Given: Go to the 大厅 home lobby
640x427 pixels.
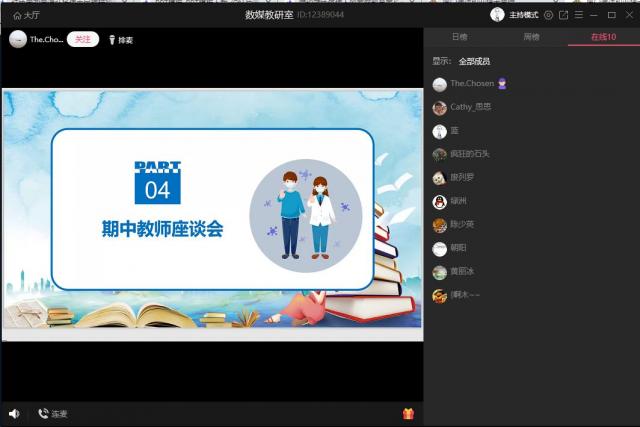Looking at the screenshot, I should point(26,15).
